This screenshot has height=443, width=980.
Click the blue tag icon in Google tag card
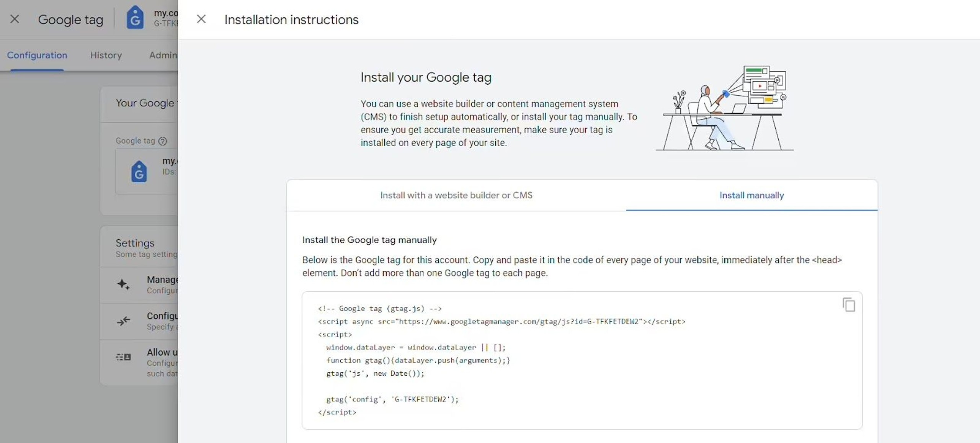pyautogui.click(x=139, y=171)
